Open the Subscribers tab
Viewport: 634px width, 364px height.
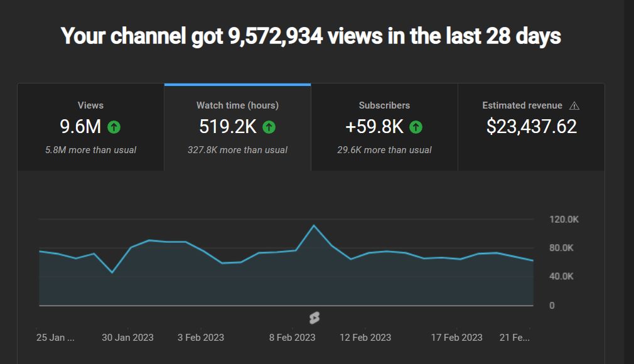coord(384,128)
